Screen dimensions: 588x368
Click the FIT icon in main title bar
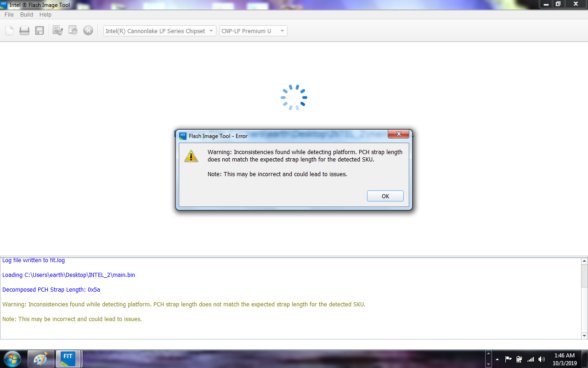(4, 5)
